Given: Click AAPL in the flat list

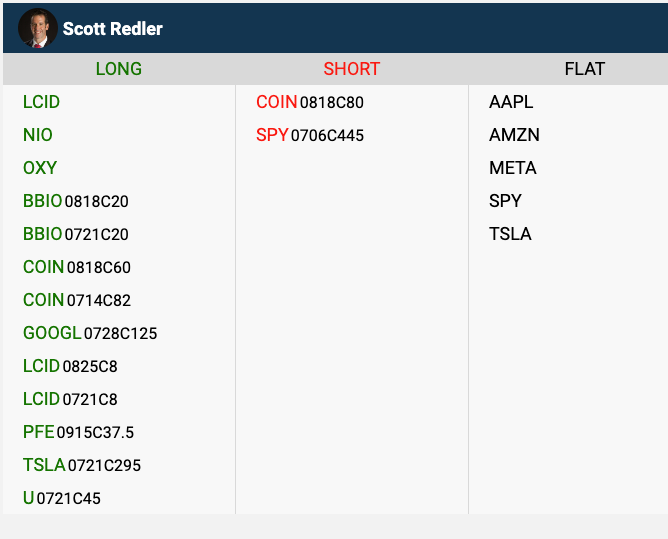Looking at the screenshot, I should (511, 102).
